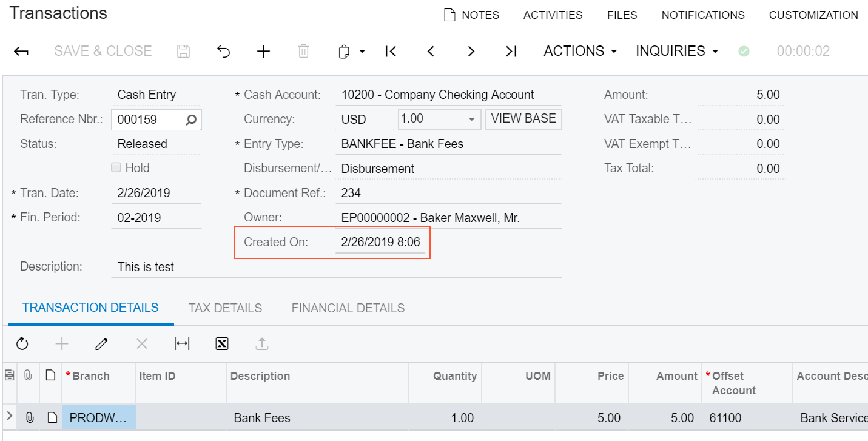This screenshot has width=868, height=441.
Task: Open the Notes link
Action: [x=471, y=15]
